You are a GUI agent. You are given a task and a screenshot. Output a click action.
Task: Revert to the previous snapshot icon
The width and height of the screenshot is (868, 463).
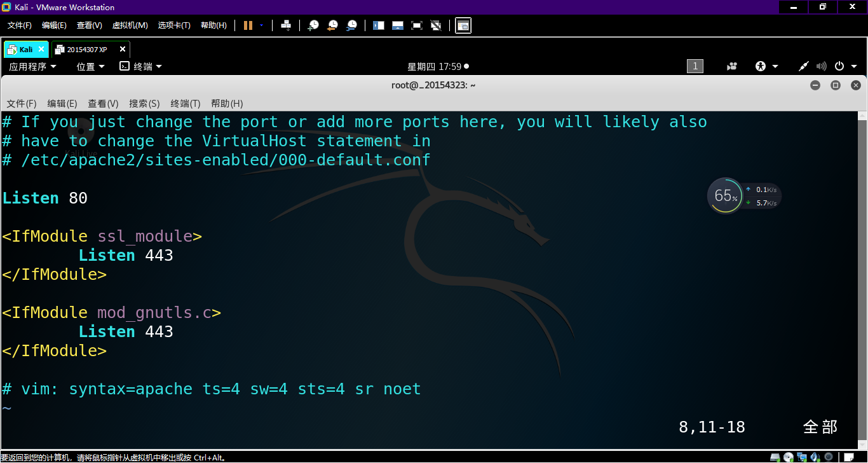(x=332, y=25)
